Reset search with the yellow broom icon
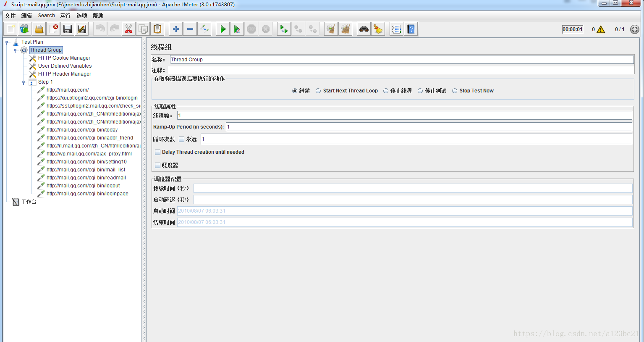The image size is (644, 342). 378,29
